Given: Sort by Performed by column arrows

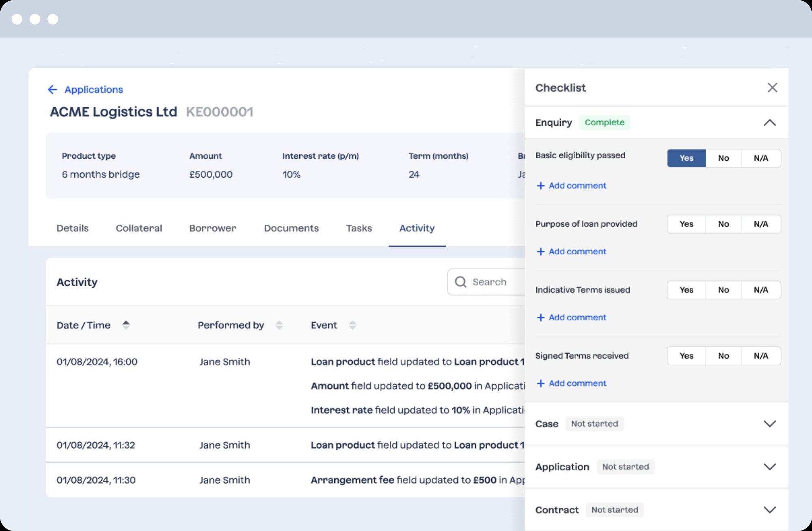Looking at the screenshot, I should (x=279, y=325).
